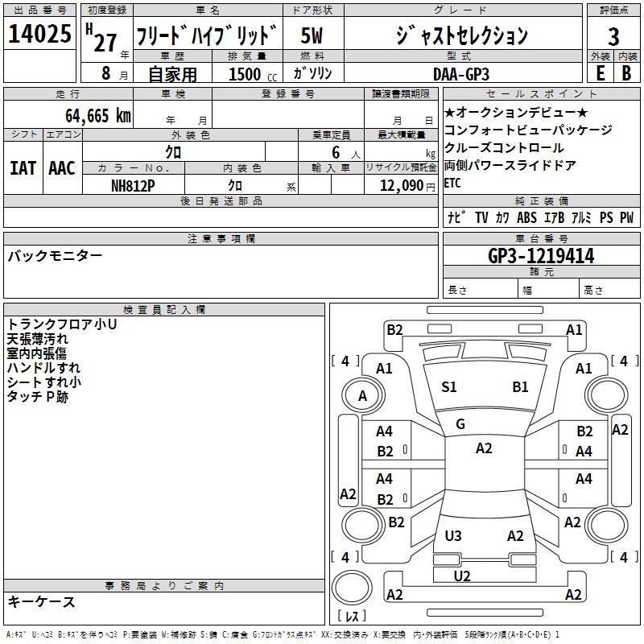Viewport: 644px width, 644px height.
Task: Click the 検査員記入欄 section header
Action: [x=164, y=309]
